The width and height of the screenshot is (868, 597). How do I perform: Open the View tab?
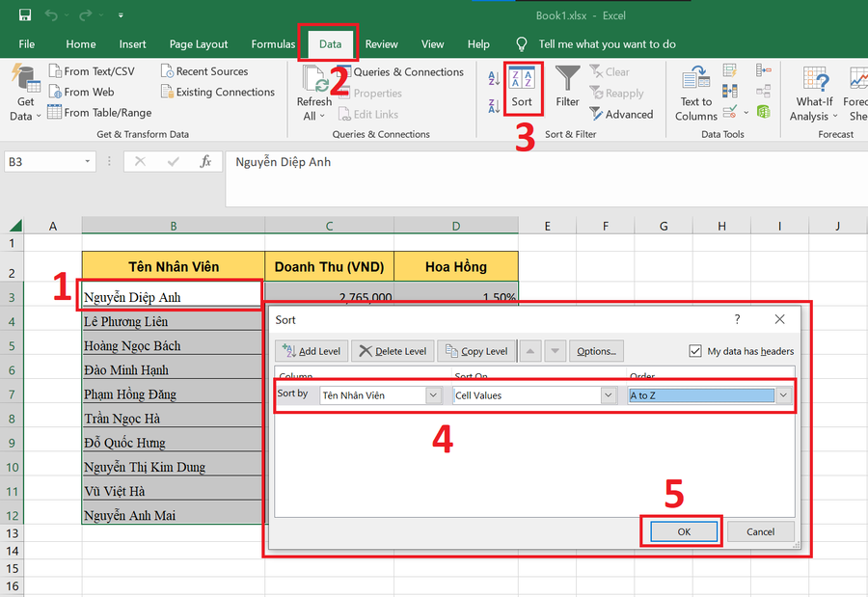click(432, 44)
